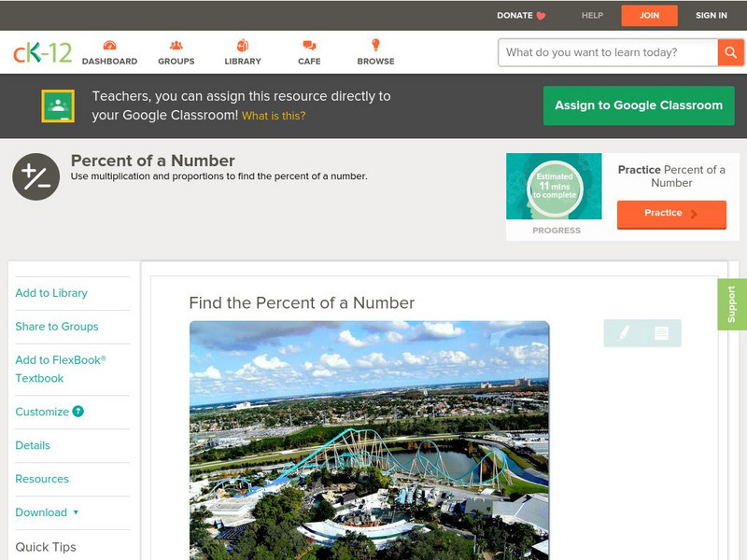Open the Groups people icon
This screenshot has width=747, height=560.
176,46
